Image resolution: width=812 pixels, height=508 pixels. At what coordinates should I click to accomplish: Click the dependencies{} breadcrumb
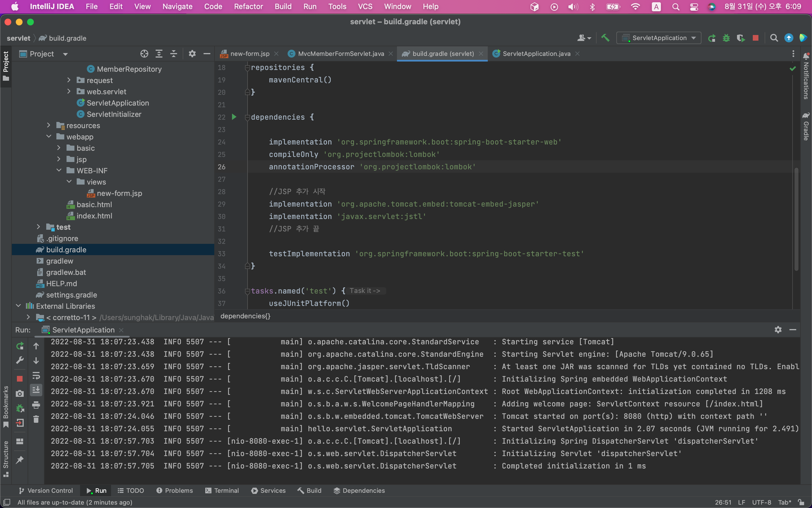(245, 316)
